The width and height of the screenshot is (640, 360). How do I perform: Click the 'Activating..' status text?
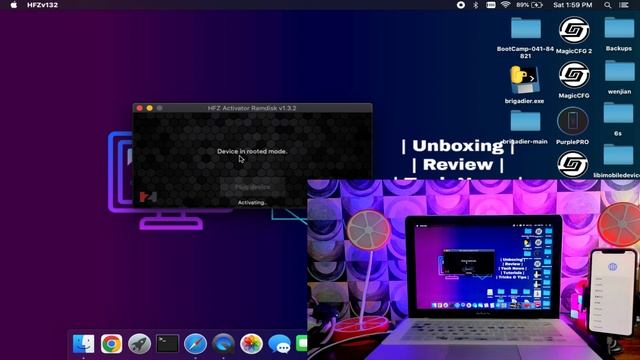coord(252,202)
